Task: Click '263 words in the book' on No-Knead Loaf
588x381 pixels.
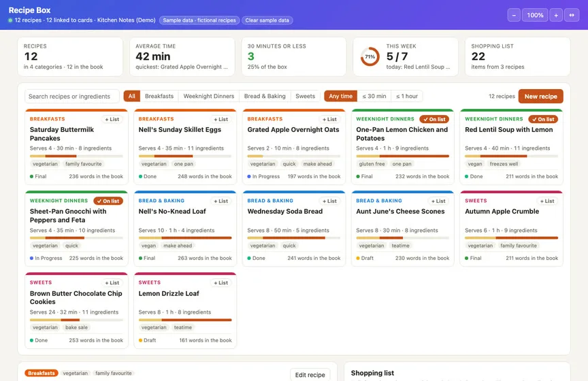Action: pyautogui.click(x=204, y=258)
